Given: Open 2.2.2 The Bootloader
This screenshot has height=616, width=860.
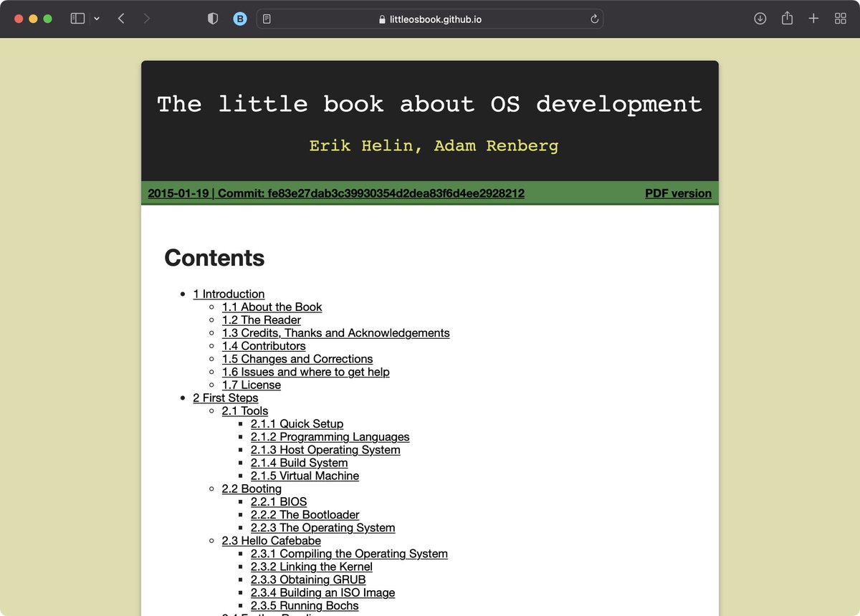Looking at the screenshot, I should tap(305, 514).
